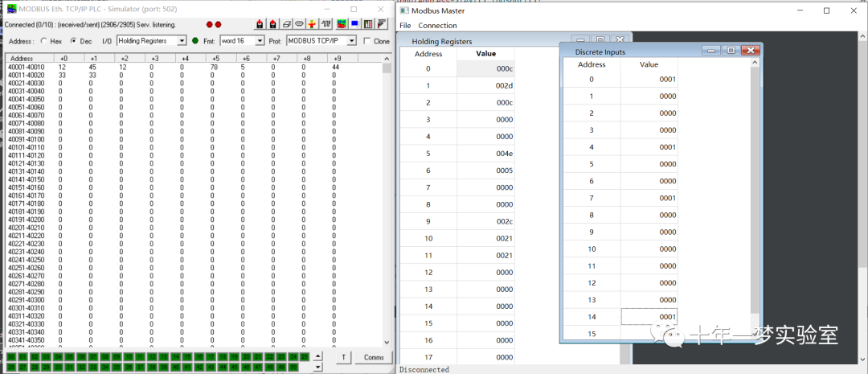Click the waveform noise toolbar icon

click(327, 24)
